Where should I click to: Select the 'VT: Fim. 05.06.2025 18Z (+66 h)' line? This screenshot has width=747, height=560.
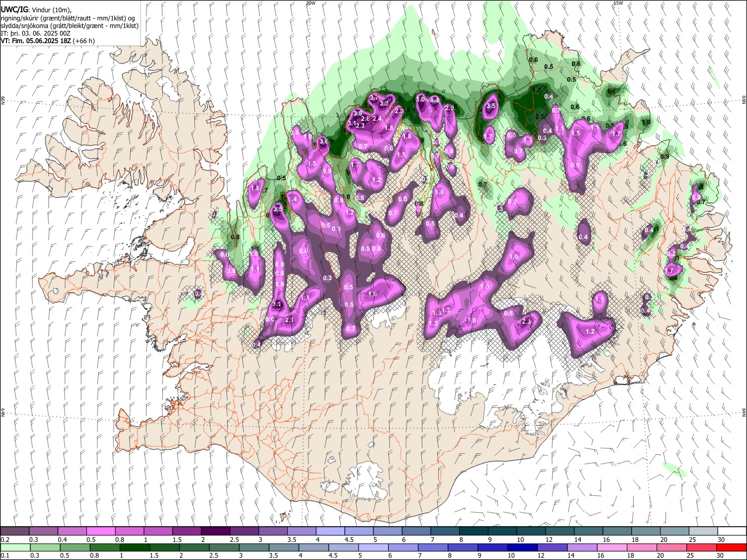48,41
